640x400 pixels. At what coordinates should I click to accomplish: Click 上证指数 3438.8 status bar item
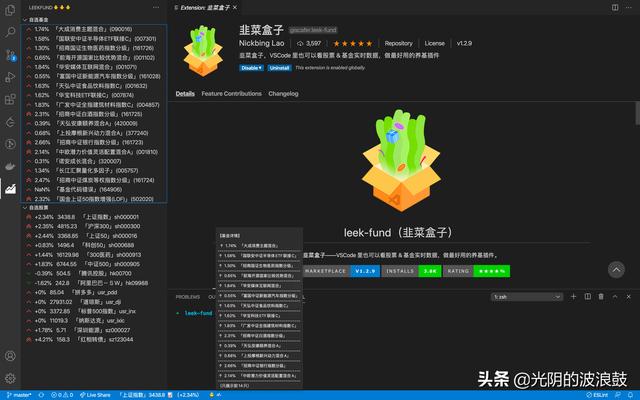(159, 395)
